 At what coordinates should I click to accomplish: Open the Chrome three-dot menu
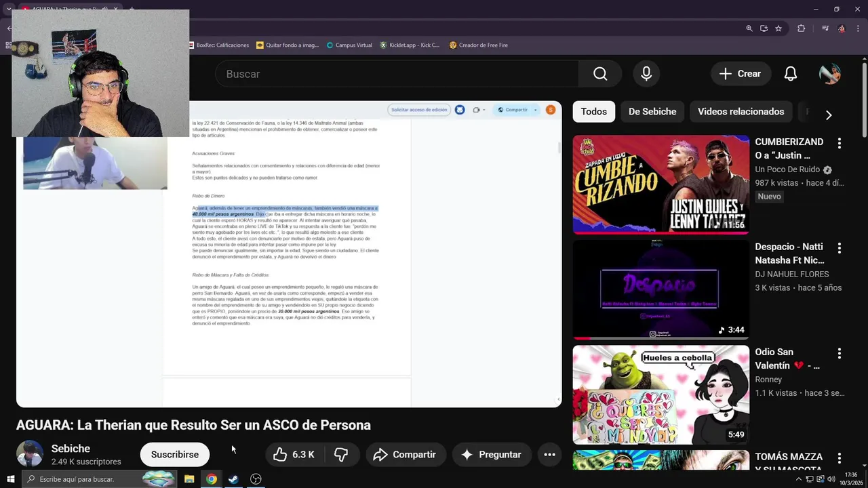pos(858,28)
